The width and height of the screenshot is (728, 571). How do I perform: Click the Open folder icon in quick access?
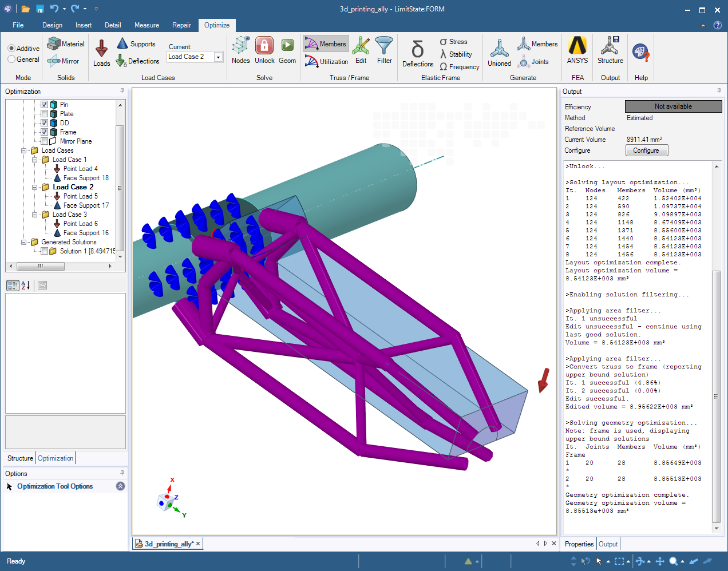coord(25,9)
